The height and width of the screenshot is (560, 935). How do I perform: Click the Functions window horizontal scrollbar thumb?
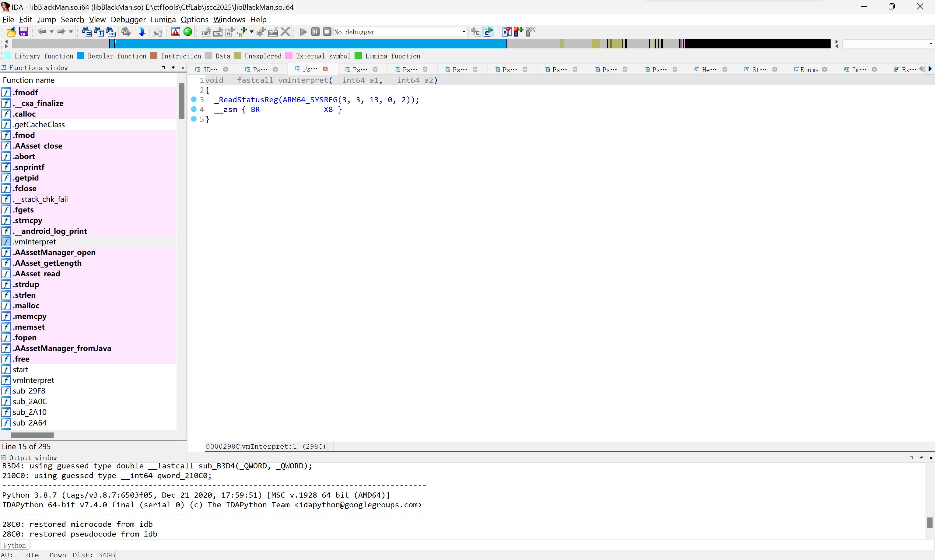(32, 435)
